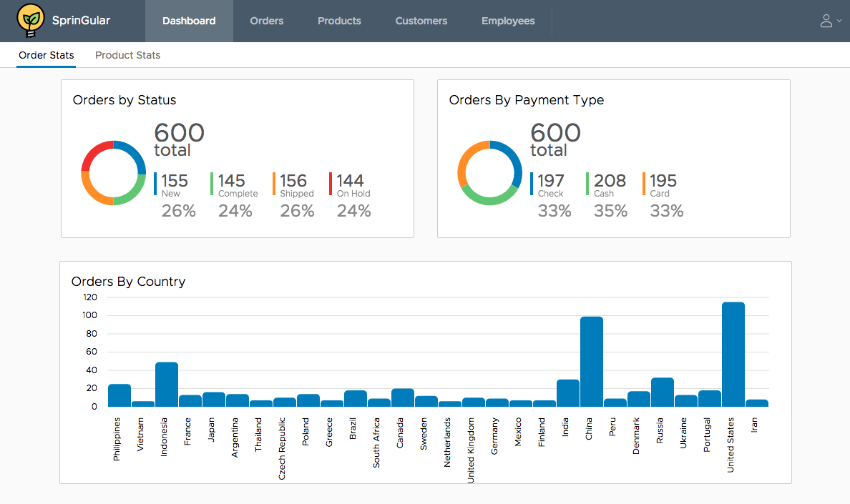Open the Orders navigation tab
Viewport: 850px width, 504px height.
click(267, 21)
